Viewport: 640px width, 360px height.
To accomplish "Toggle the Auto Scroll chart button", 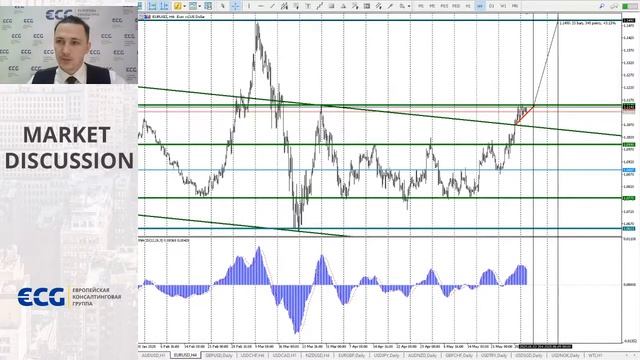I will click(x=152, y=6).
